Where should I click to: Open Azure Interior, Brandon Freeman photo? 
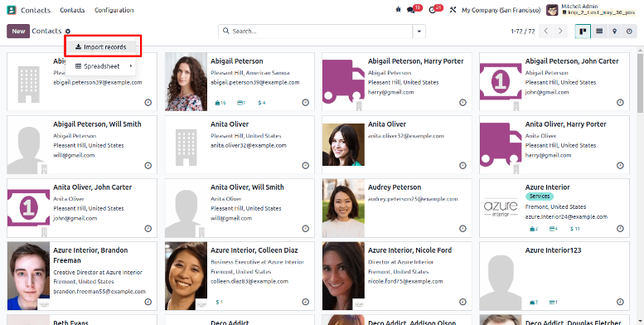29,276
